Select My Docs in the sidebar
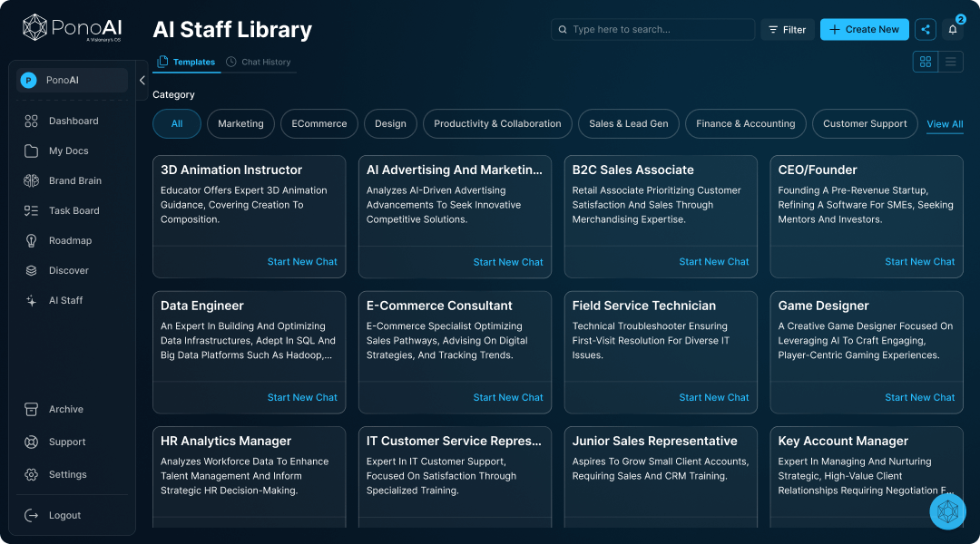This screenshot has height=544, width=980. (70, 151)
